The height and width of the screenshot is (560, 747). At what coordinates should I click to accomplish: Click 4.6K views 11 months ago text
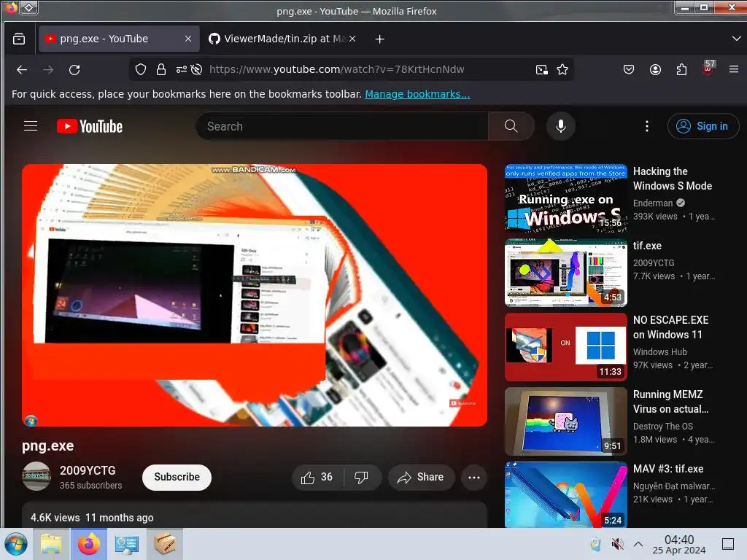[x=92, y=518]
